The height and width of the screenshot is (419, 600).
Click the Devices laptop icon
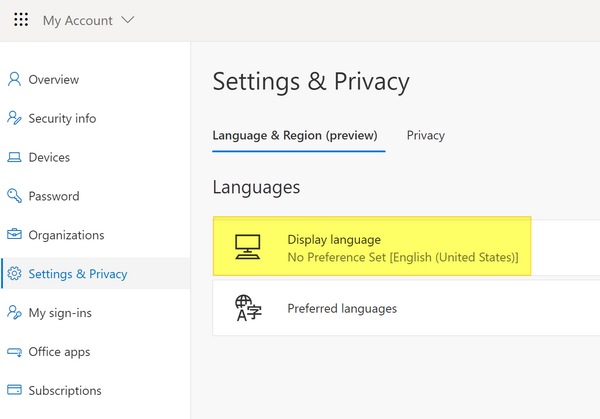[14, 157]
